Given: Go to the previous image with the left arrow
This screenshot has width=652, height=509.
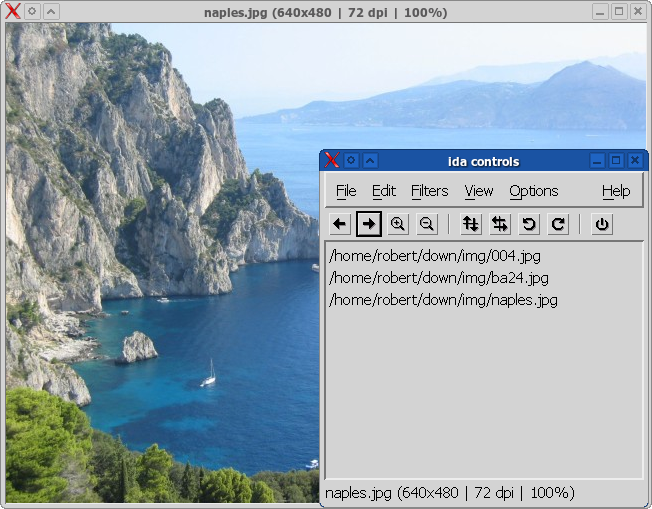Looking at the screenshot, I should pyautogui.click(x=340, y=224).
